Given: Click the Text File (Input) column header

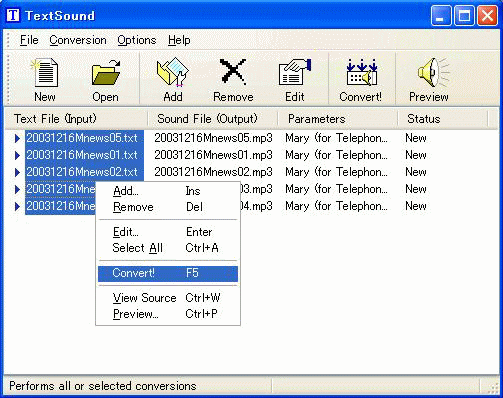Looking at the screenshot, I should coord(76,119).
